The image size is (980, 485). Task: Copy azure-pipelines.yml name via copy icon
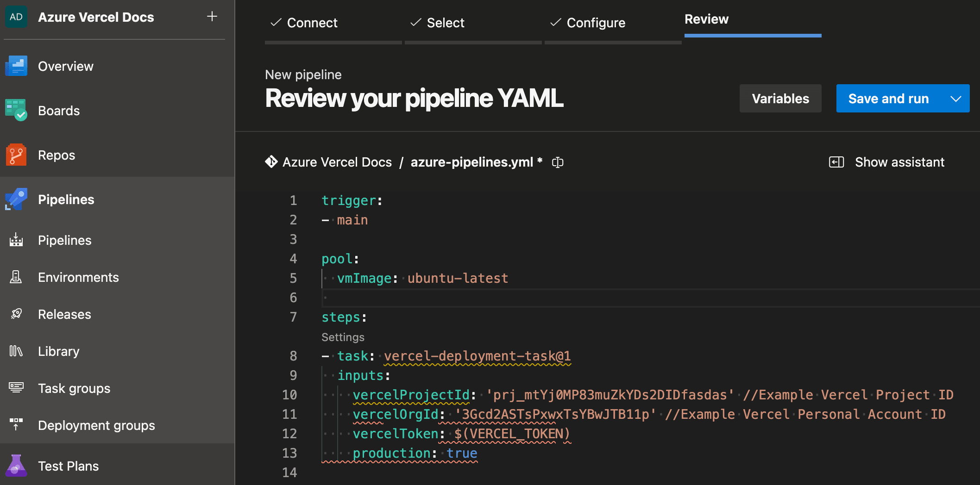point(557,162)
